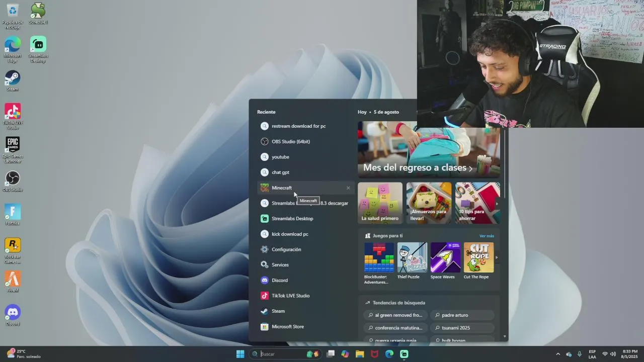Select recent search 'youtube'
This screenshot has height=362, width=644.
click(x=306, y=157)
